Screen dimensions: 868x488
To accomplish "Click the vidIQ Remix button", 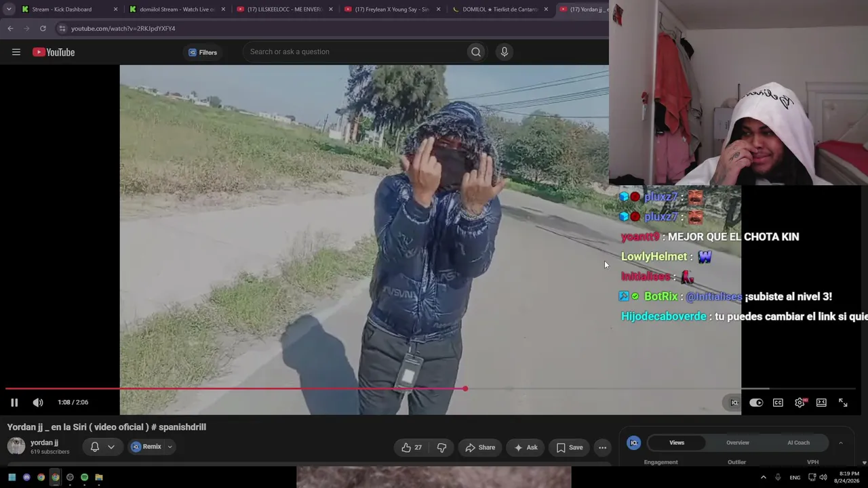I will (146, 447).
